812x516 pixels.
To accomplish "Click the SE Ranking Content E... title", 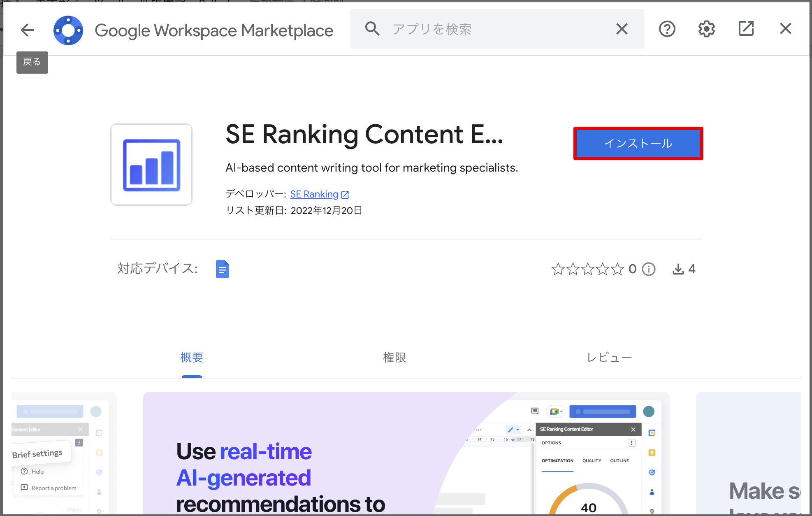I will (364, 135).
